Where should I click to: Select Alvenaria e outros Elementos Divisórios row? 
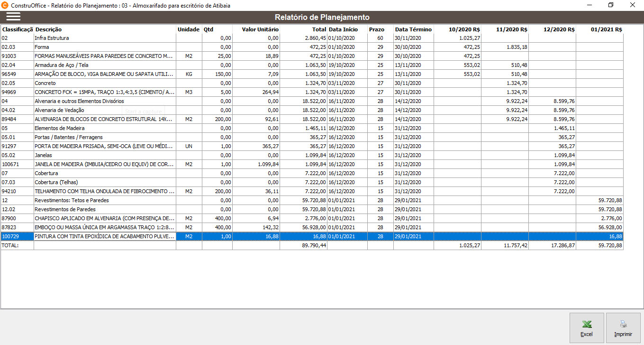[x=312, y=101]
